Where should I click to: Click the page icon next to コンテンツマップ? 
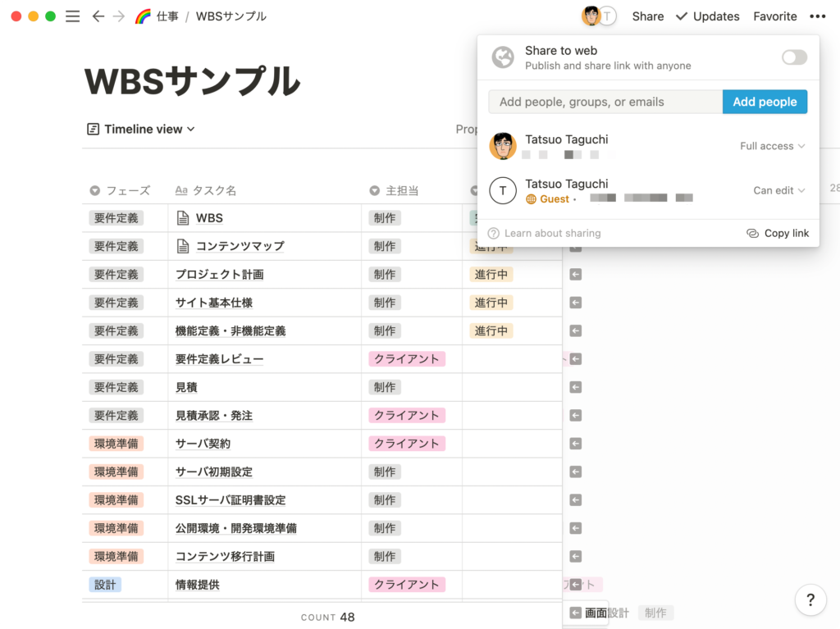(x=184, y=246)
